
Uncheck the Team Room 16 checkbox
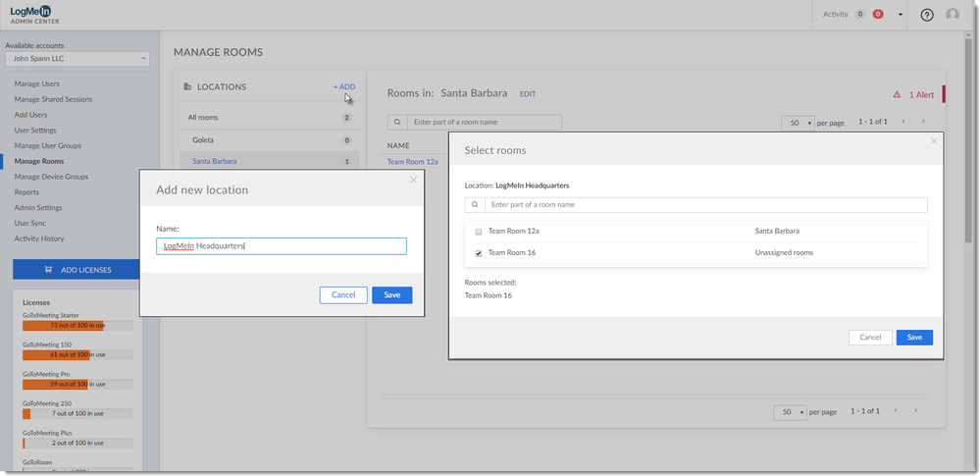479,253
